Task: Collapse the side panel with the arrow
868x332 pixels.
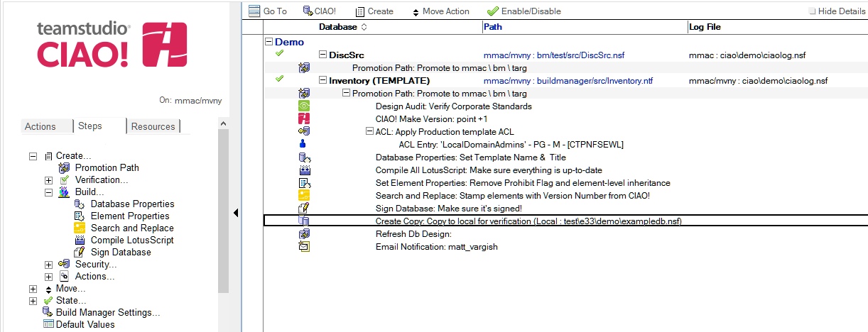Action: 236,213
